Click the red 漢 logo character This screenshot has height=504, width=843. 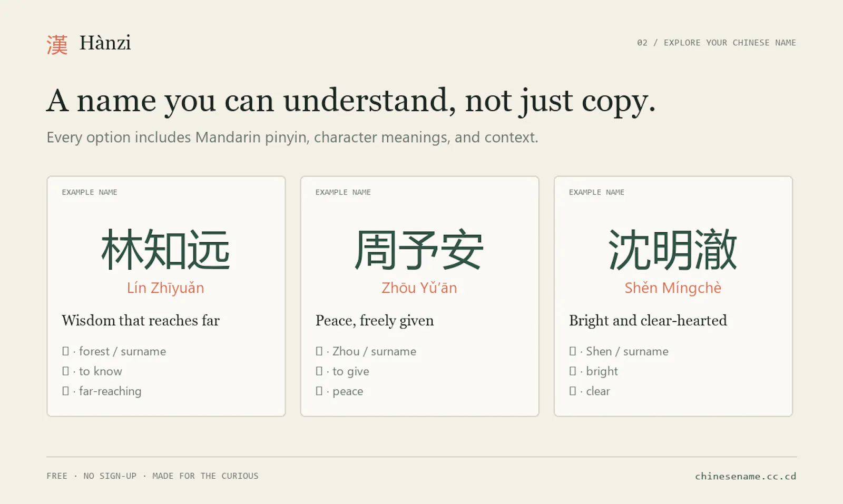click(x=57, y=45)
